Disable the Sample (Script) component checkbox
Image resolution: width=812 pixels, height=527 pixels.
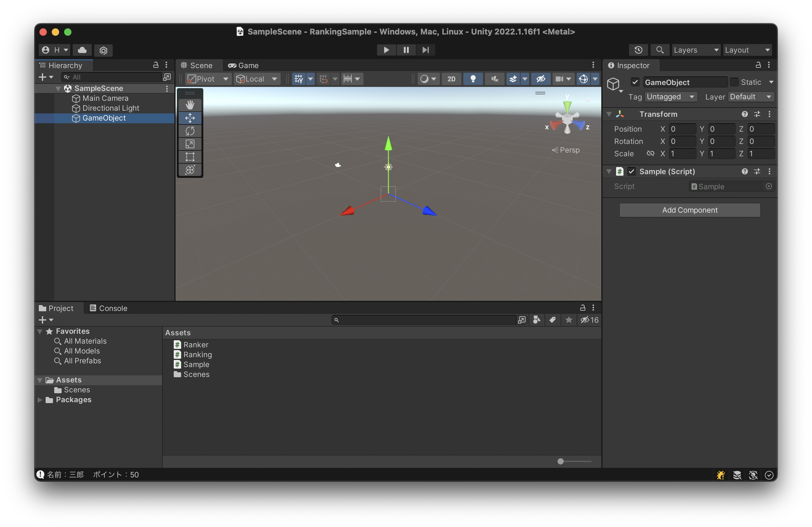coord(631,171)
